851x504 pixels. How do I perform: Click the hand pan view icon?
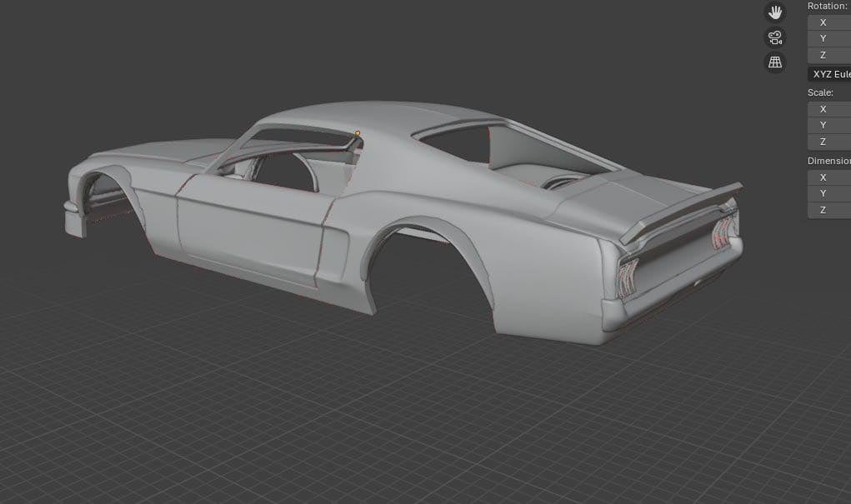(x=775, y=12)
